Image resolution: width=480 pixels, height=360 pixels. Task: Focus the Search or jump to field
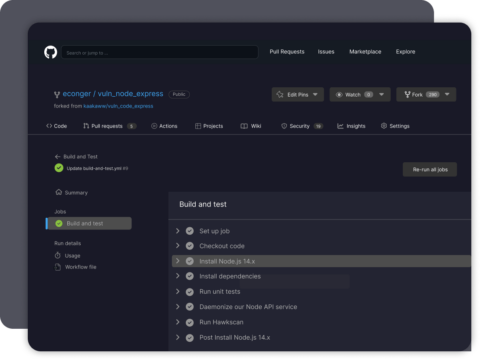click(x=160, y=52)
